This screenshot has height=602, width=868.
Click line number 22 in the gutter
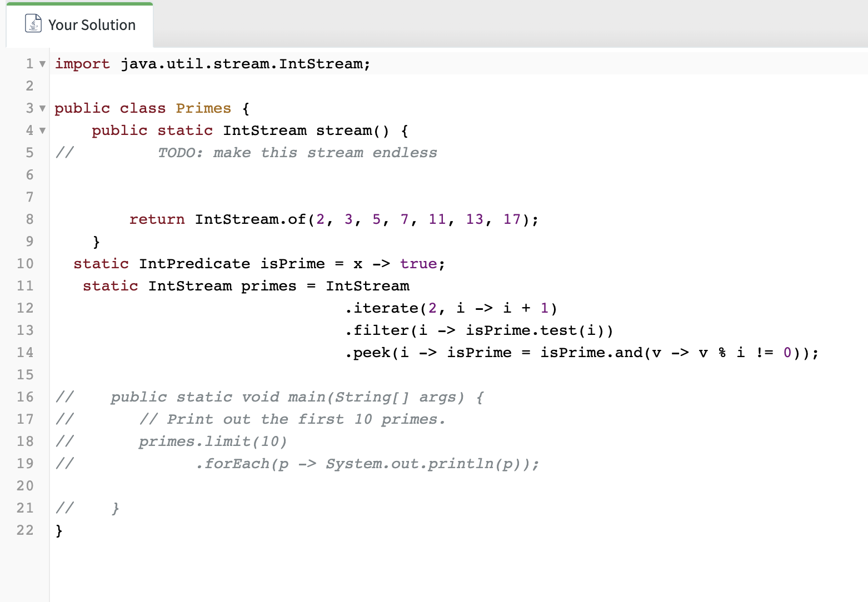coord(24,530)
